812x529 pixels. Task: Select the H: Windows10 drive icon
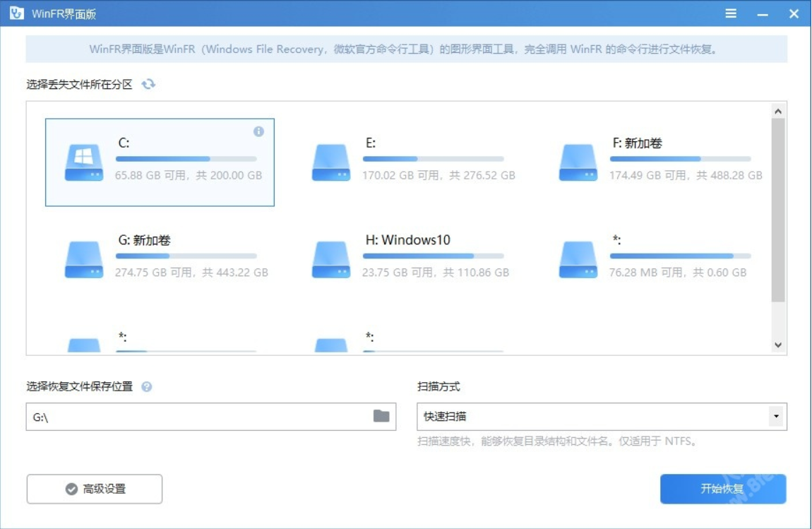tap(331, 260)
